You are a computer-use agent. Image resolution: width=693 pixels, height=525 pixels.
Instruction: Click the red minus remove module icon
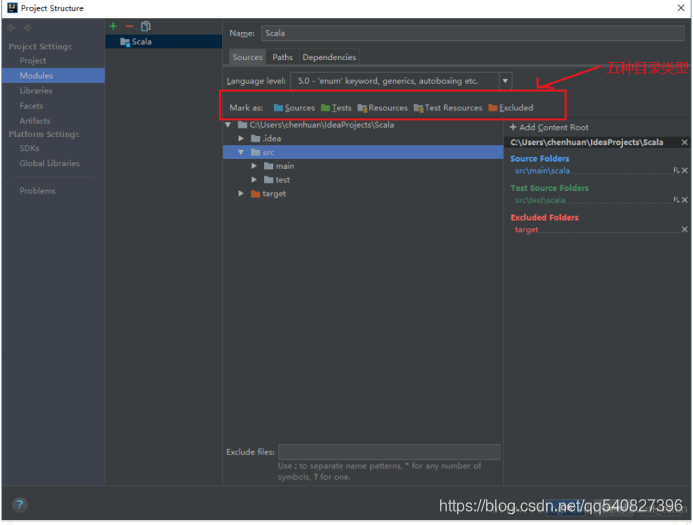[x=129, y=27]
